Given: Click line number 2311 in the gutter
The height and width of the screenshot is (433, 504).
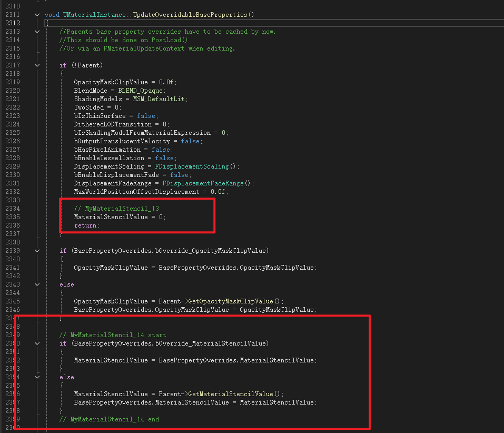Looking at the screenshot, I should 13,15.
